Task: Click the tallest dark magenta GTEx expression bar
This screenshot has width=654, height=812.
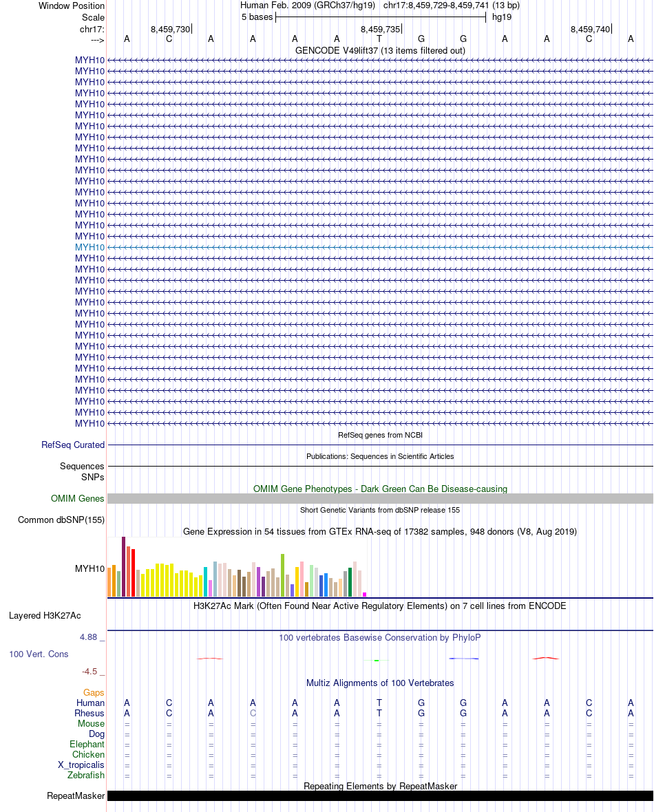Action: (x=124, y=567)
